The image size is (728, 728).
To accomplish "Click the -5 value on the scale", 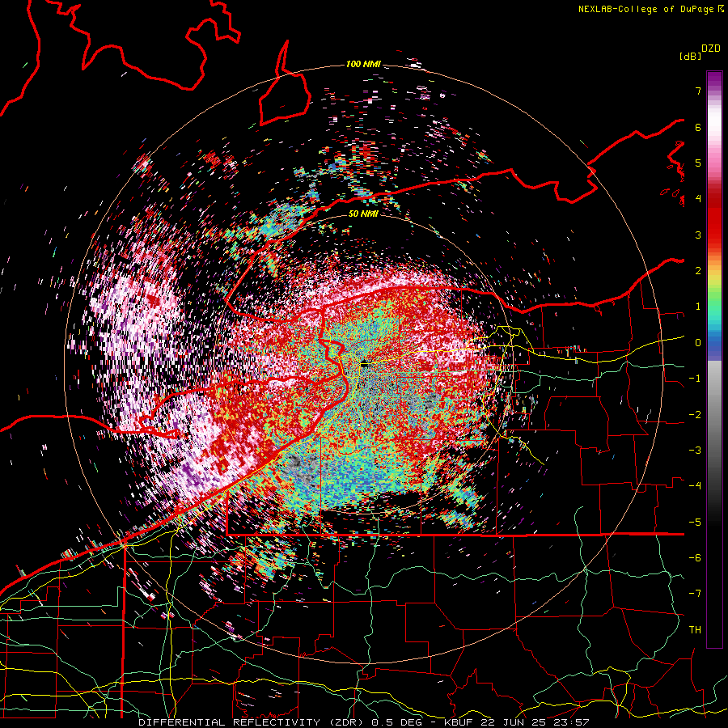I will [x=695, y=523].
